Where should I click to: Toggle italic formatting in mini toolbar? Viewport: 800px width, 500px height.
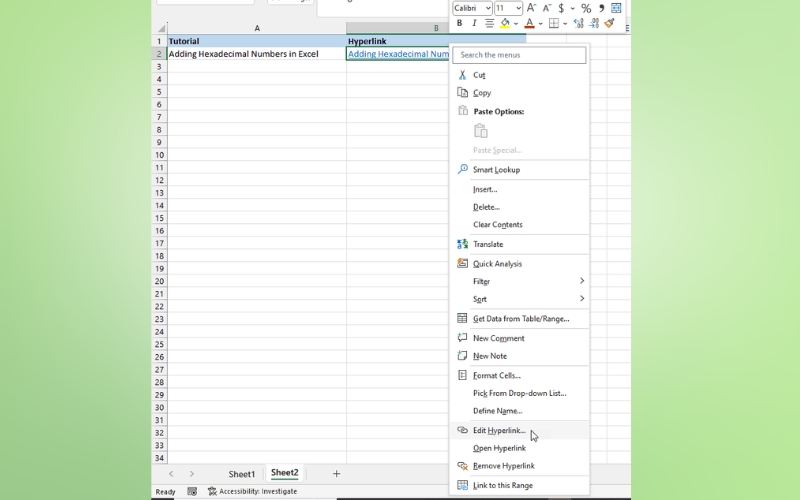(x=474, y=23)
